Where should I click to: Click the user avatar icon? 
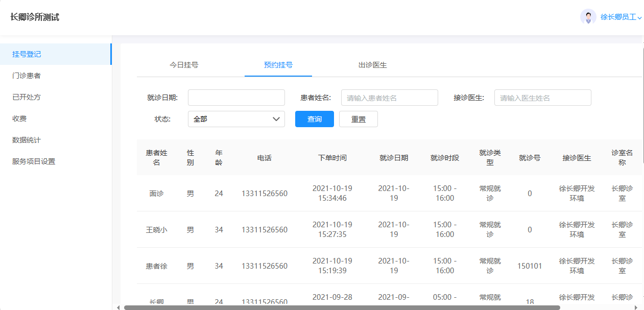pyautogui.click(x=588, y=17)
